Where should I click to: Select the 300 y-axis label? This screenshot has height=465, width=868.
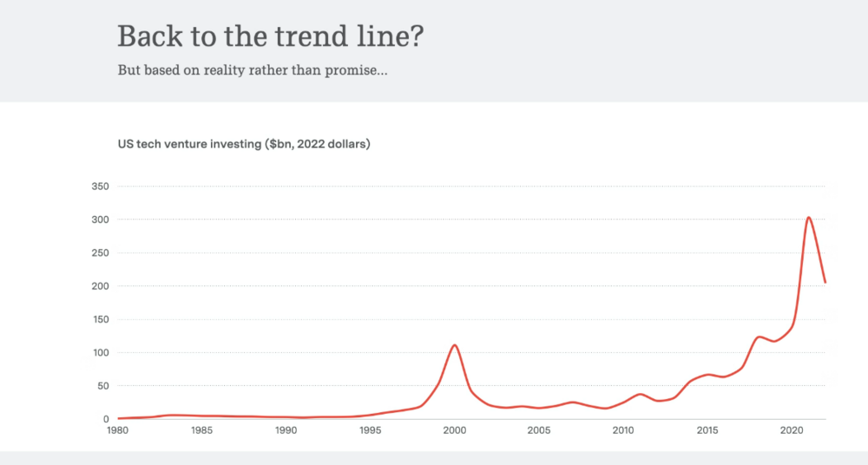(98, 219)
